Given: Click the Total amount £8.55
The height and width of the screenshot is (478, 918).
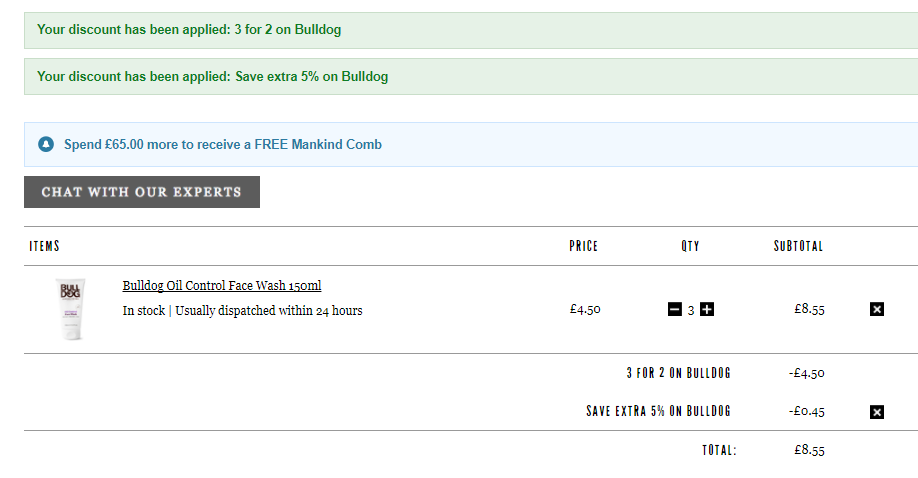Looking at the screenshot, I should 809,450.
